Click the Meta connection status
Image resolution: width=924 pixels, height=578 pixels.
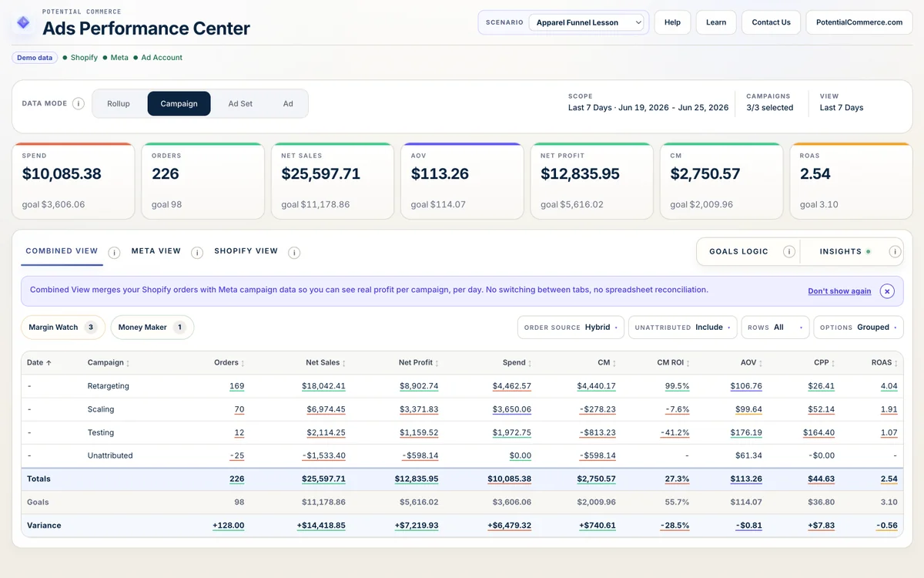pos(115,58)
